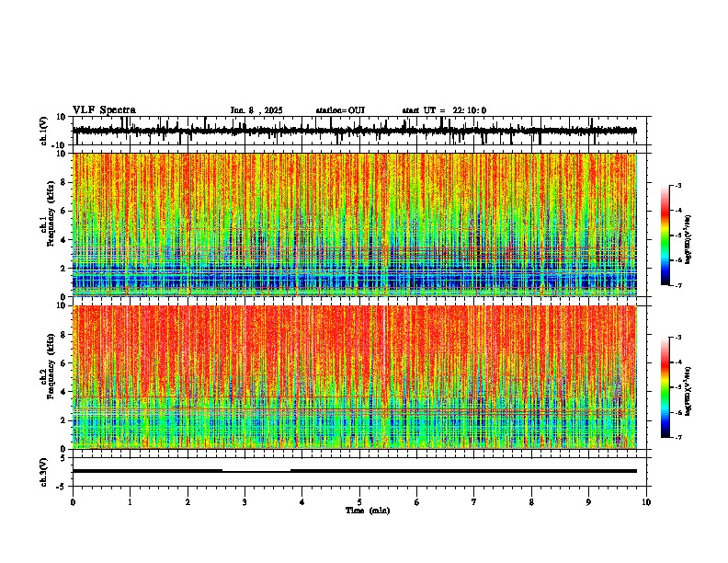Click time axis tick label 4

pos(302,501)
